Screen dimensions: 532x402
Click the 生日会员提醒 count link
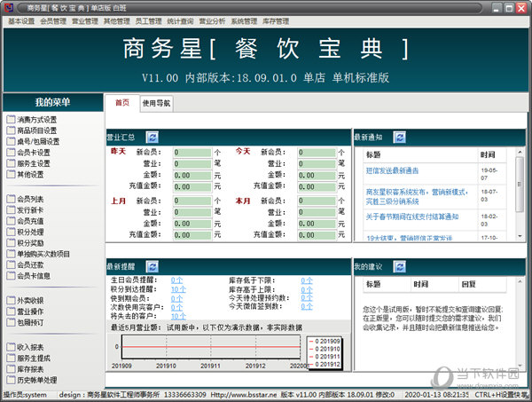(x=176, y=280)
